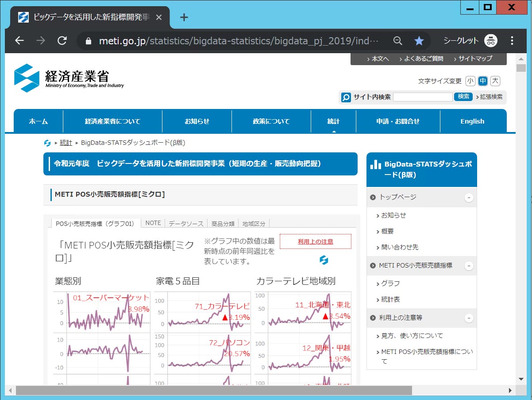Viewport: 532px width, 400px height.
Task: Collapse the 利用上の注意等 sidebar section
Action: 469,318
